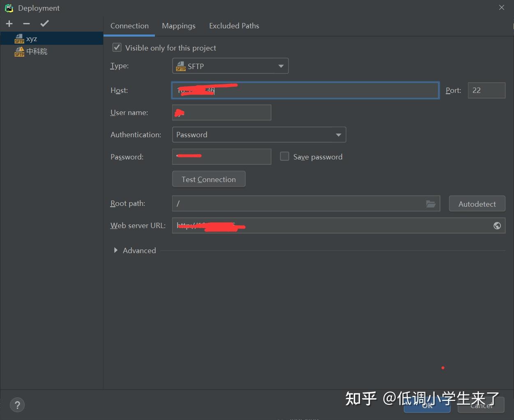Click the OK button
The width and height of the screenshot is (514, 420).
pos(426,405)
